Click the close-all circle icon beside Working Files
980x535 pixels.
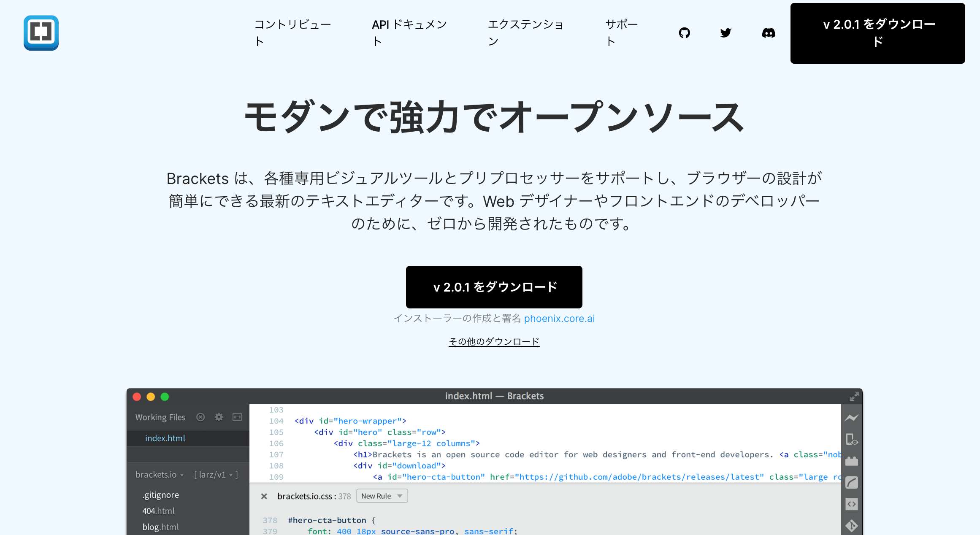pyautogui.click(x=200, y=417)
